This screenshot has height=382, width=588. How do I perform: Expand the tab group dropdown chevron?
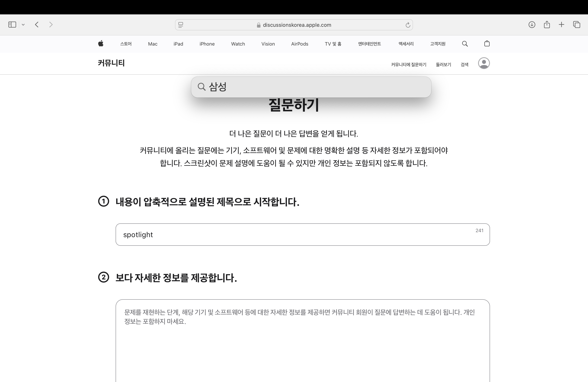(x=23, y=25)
